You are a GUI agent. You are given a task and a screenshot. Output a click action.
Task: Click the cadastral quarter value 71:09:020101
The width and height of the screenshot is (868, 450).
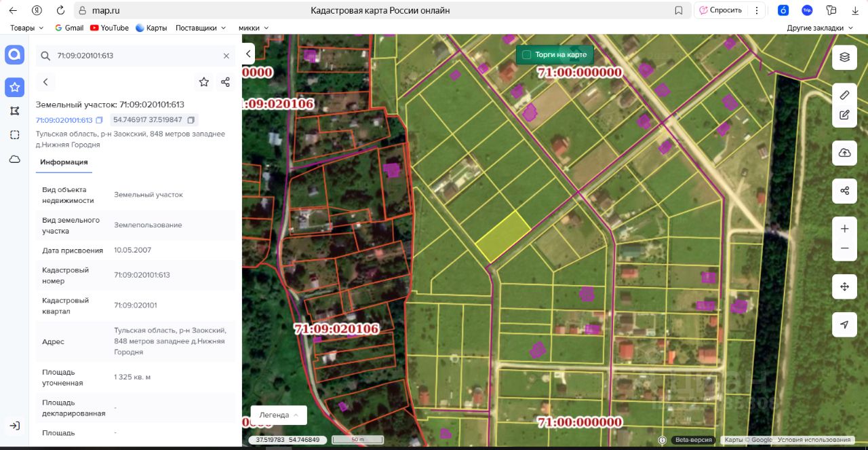136,305
